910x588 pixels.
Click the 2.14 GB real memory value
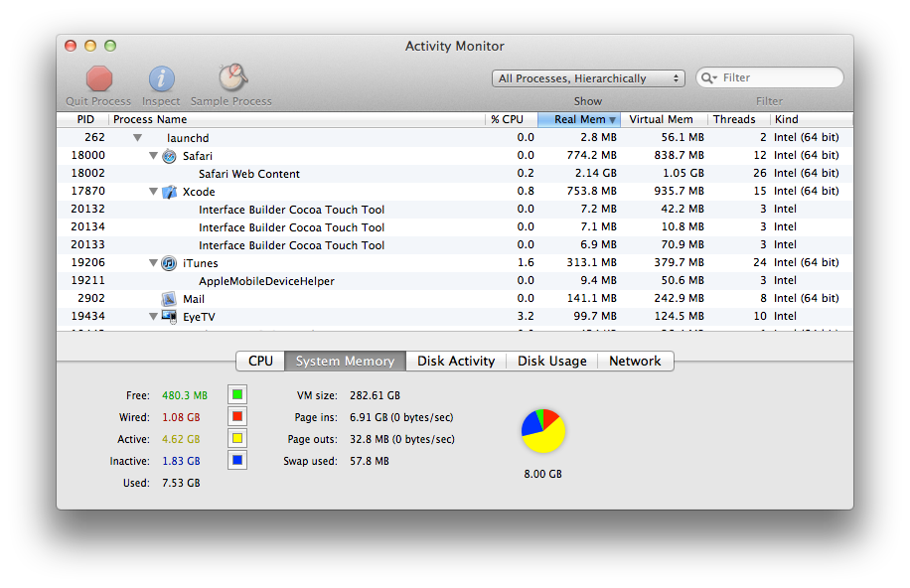click(x=595, y=173)
